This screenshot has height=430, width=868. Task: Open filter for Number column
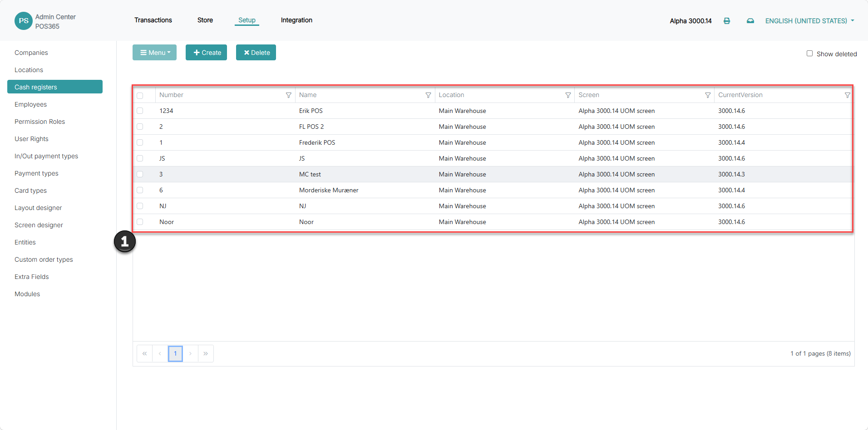288,95
